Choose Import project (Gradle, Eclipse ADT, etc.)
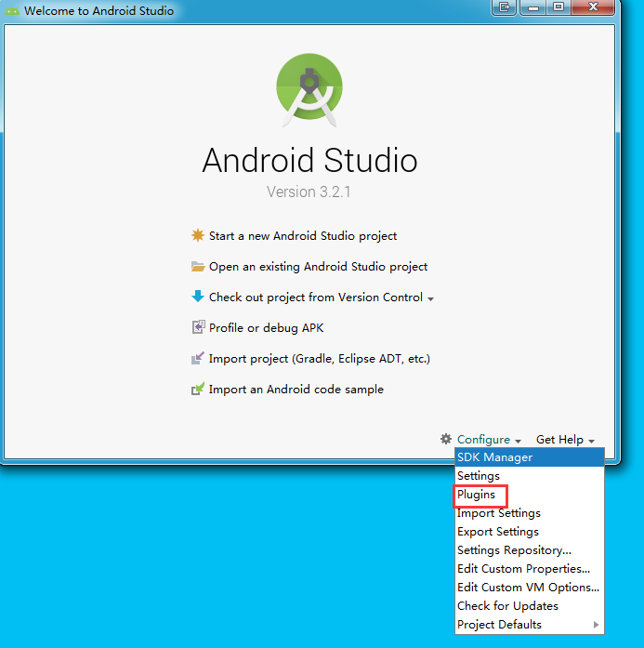 (320, 358)
